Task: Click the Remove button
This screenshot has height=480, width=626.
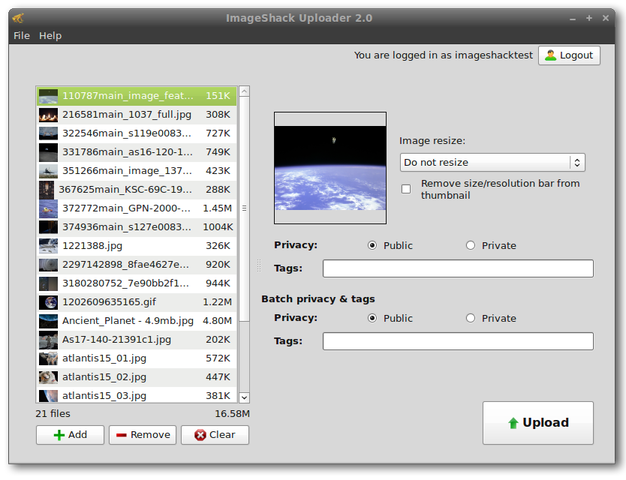Action: 143,435
